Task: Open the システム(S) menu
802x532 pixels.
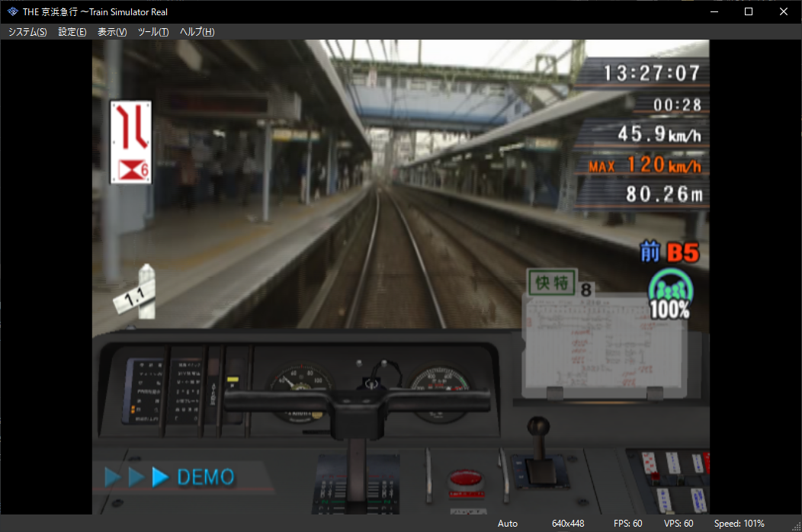Action: pos(27,32)
